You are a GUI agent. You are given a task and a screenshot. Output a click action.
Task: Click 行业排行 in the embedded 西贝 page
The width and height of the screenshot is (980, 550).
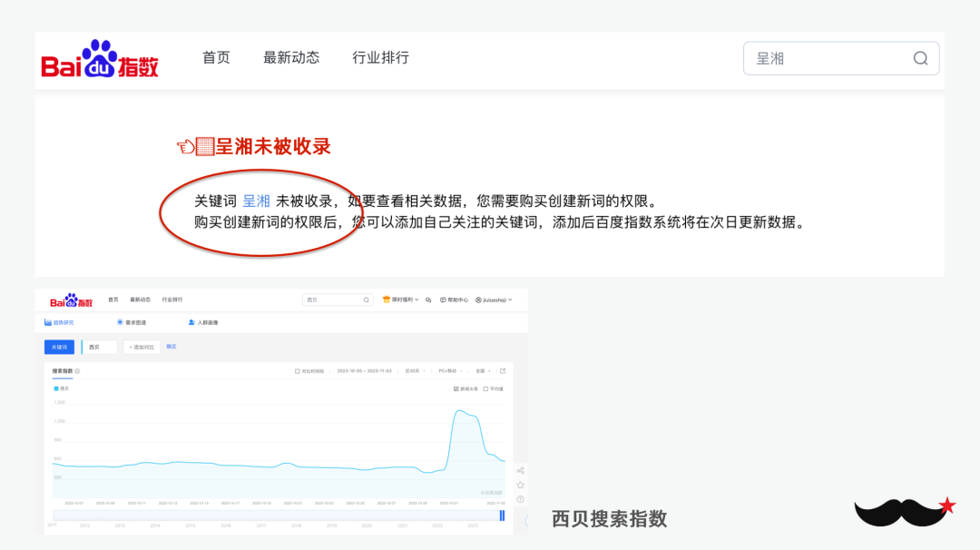click(x=171, y=300)
